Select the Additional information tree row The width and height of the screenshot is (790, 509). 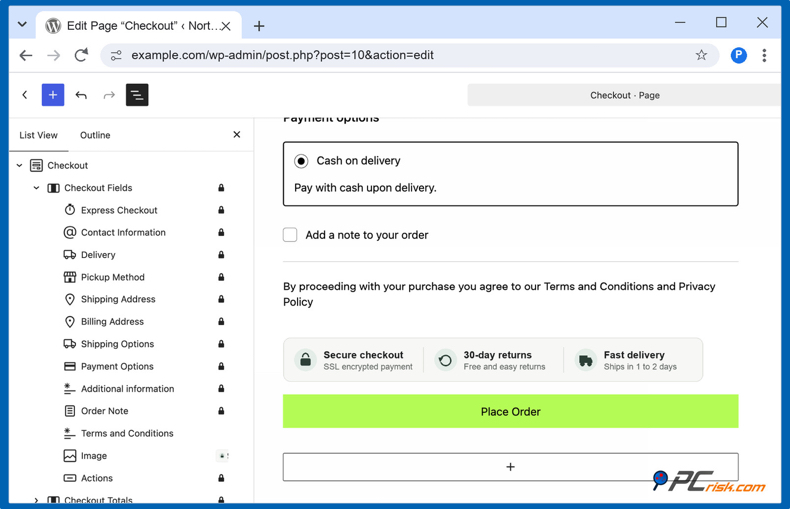(x=127, y=389)
